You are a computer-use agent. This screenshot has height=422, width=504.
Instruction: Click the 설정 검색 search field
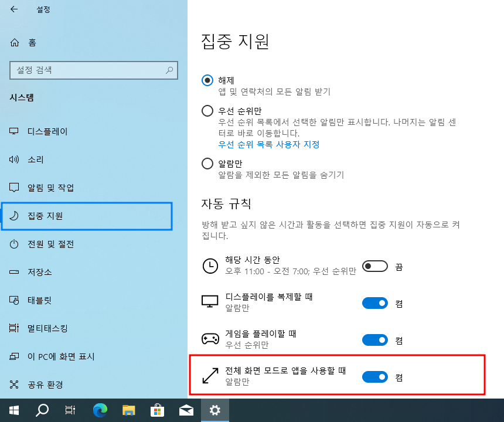click(94, 70)
